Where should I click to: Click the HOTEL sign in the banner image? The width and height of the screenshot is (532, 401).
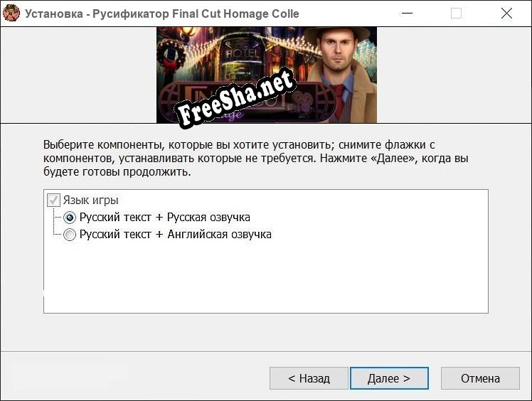(243, 53)
